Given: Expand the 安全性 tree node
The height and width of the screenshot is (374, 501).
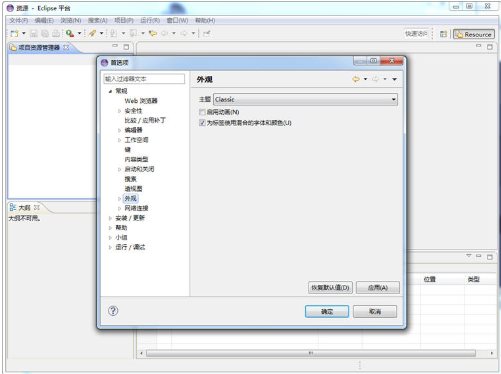Looking at the screenshot, I should [119, 111].
